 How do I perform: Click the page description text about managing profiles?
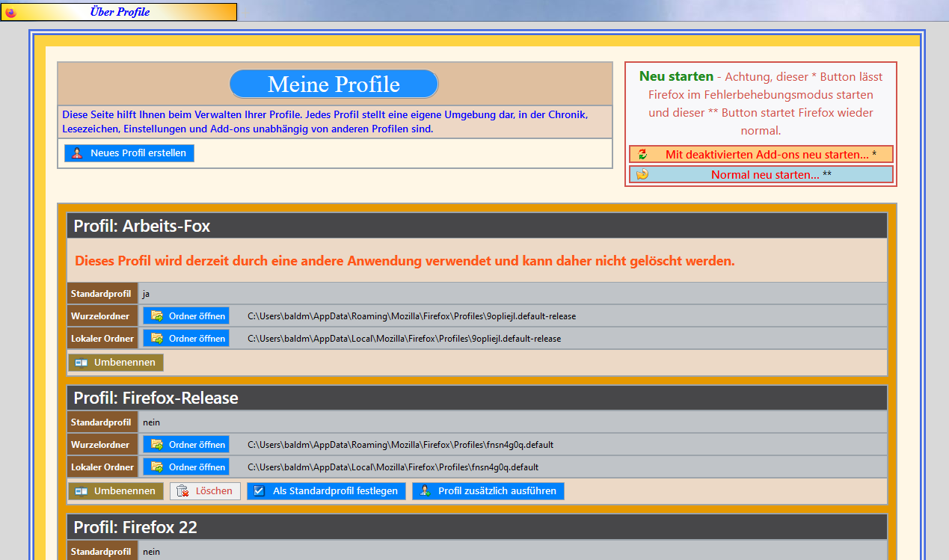tap(325, 122)
